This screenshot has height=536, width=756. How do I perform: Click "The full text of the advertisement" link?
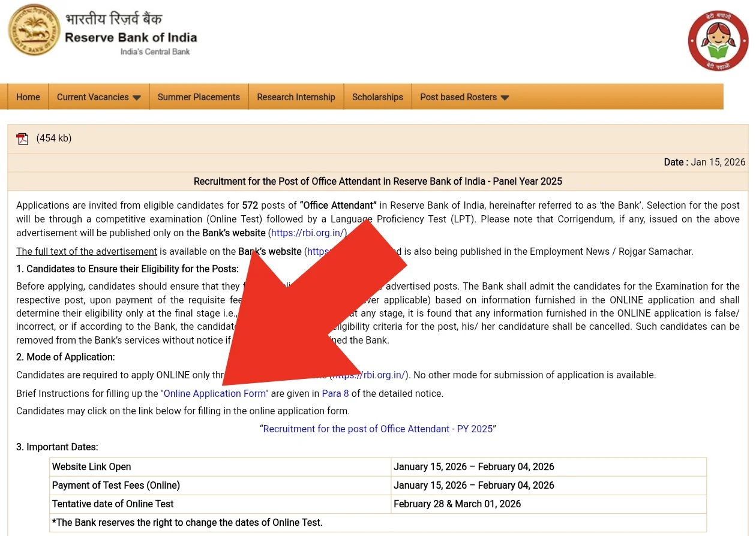(86, 251)
